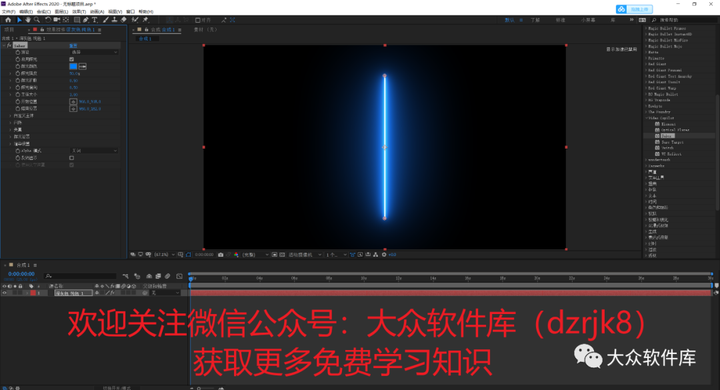This screenshot has height=390, width=720.
Task: Select the Optical Flares effect entry
Action: [675, 130]
